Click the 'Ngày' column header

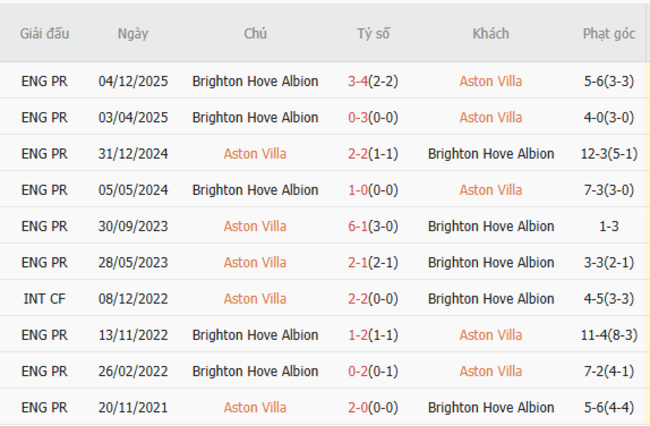[x=133, y=33]
